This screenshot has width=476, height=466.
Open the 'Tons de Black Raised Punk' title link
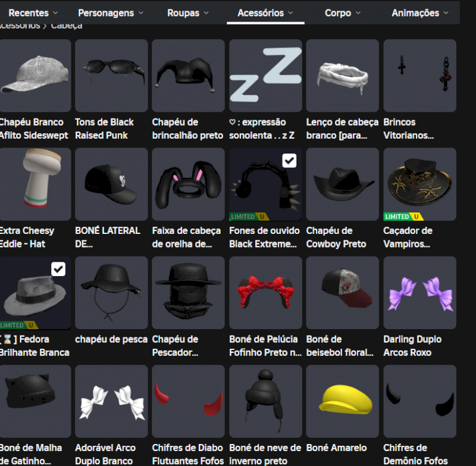click(105, 129)
